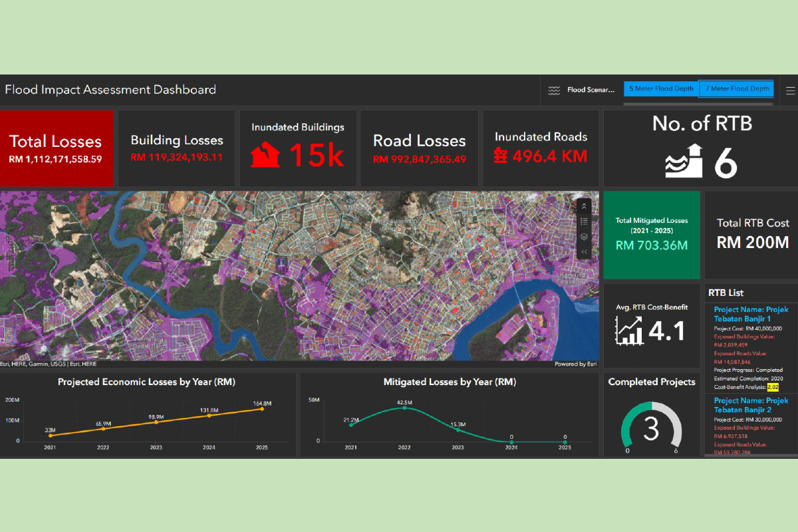Image resolution: width=798 pixels, height=532 pixels.
Task: Click the Total Losses red card
Action: point(57,148)
